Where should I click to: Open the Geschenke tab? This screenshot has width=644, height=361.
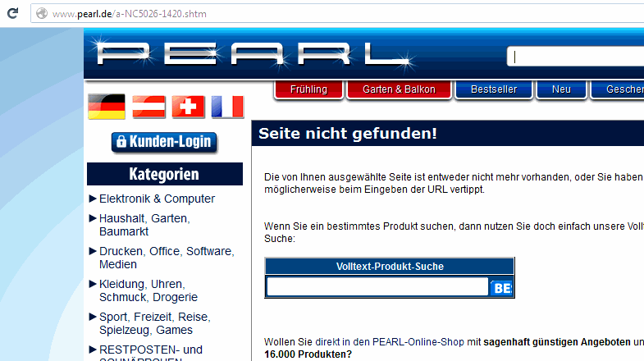tap(617, 89)
